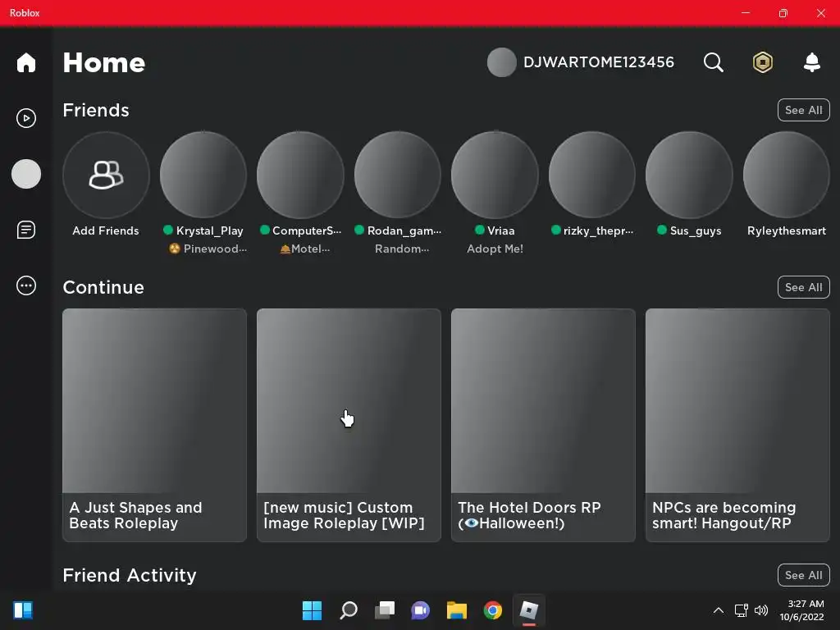Image resolution: width=840 pixels, height=630 pixels.
Task: Click See All for Friend Activity
Action: [x=803, y=575]
